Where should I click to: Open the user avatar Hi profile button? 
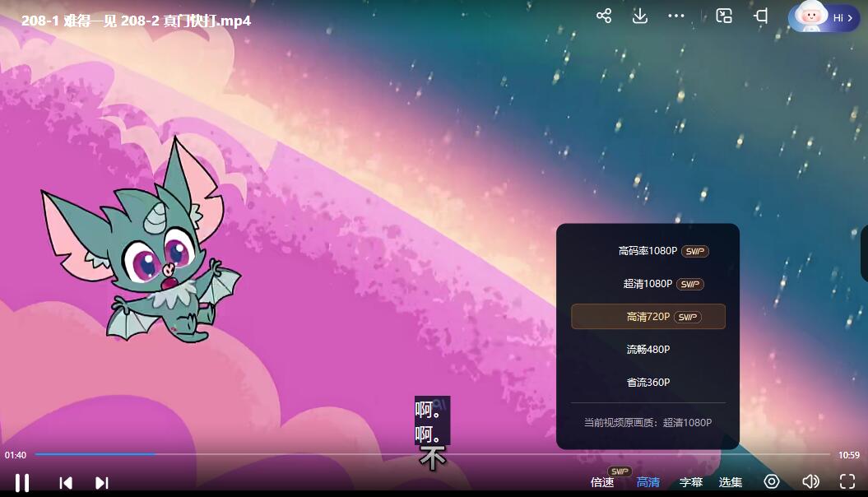(824, 17)
